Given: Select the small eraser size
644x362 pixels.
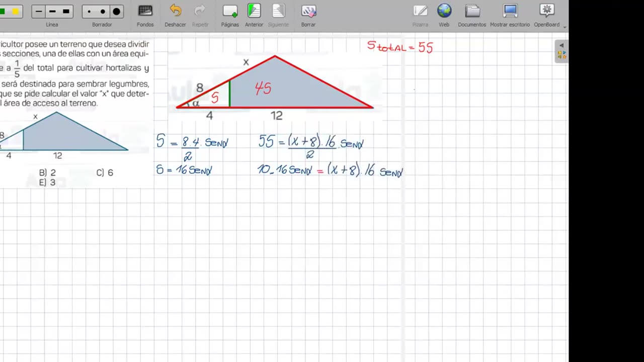Looking at the screenshot, I should [x=89, y=11].
